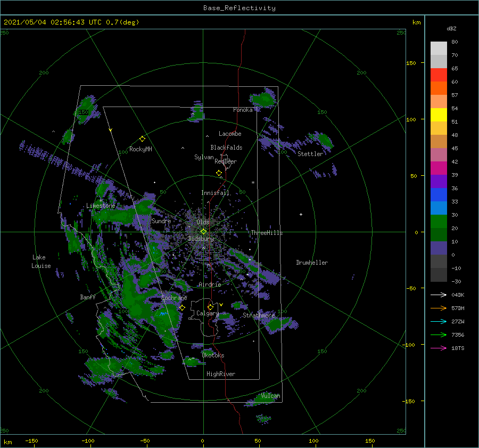This screenshot has height=448, width=479.
Task: Click the Base_Reflectivity title
Action: [x=240, y=8]
